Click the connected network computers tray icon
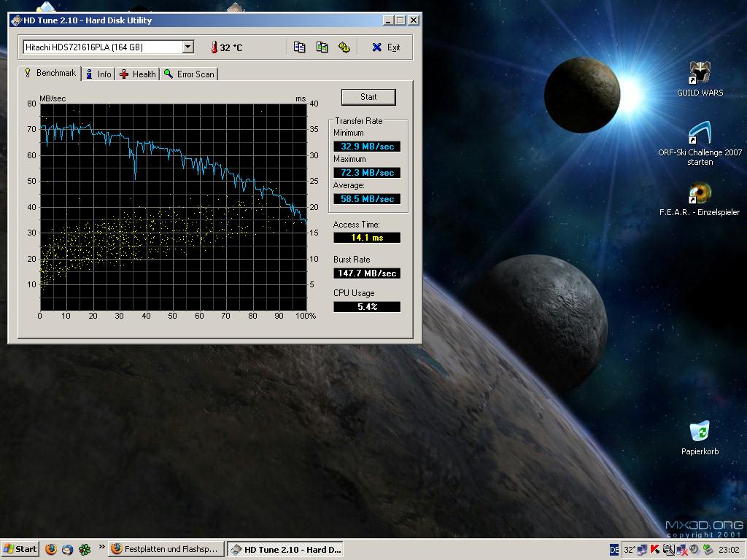The image size is (747, 560). coord(642,550)
